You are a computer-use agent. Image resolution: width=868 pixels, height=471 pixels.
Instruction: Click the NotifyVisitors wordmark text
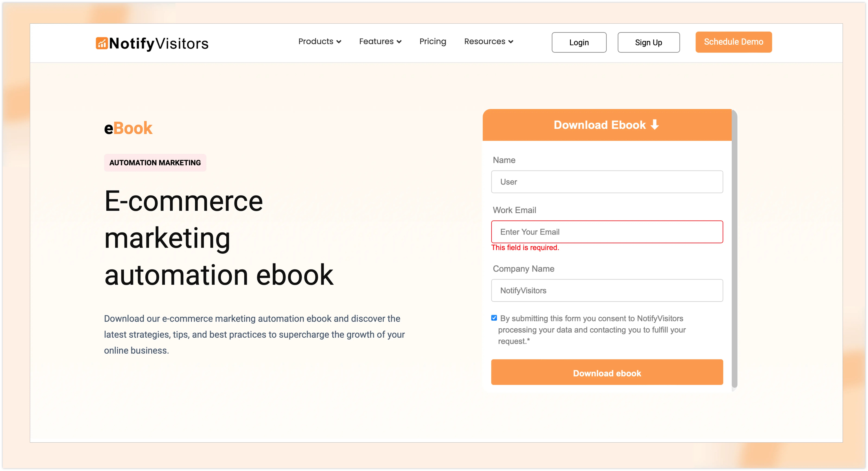click(159, 43)
